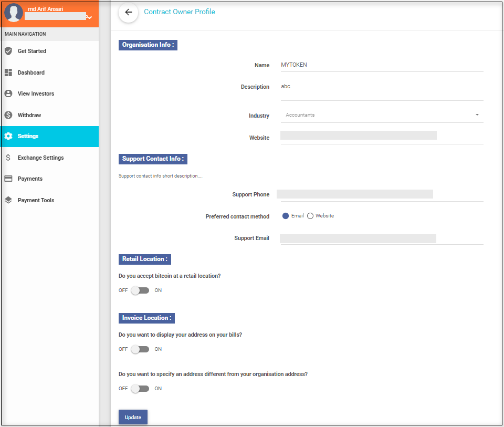Select the Email contact method radio

tap(286, 216)
